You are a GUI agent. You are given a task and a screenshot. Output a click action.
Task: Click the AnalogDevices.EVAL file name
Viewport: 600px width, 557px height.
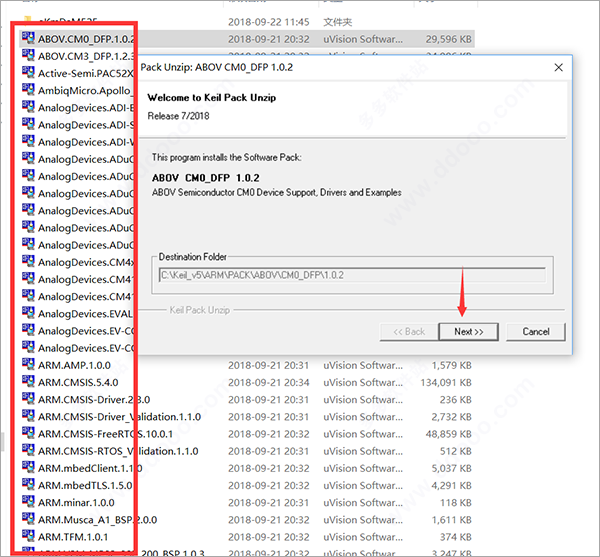tap(85, 314)
